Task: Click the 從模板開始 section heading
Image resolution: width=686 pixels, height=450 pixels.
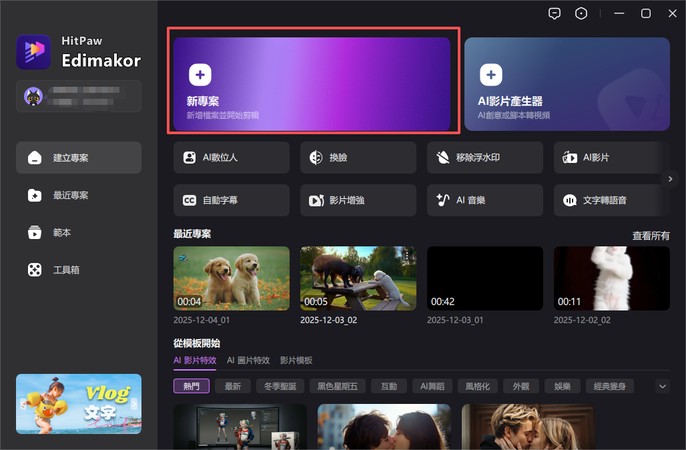Action: click(x=197, y=343)
